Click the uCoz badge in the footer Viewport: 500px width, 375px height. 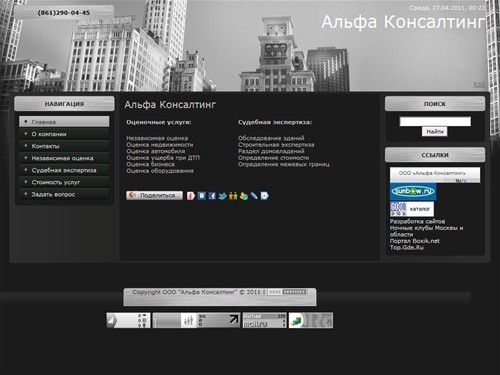[287, 292]
